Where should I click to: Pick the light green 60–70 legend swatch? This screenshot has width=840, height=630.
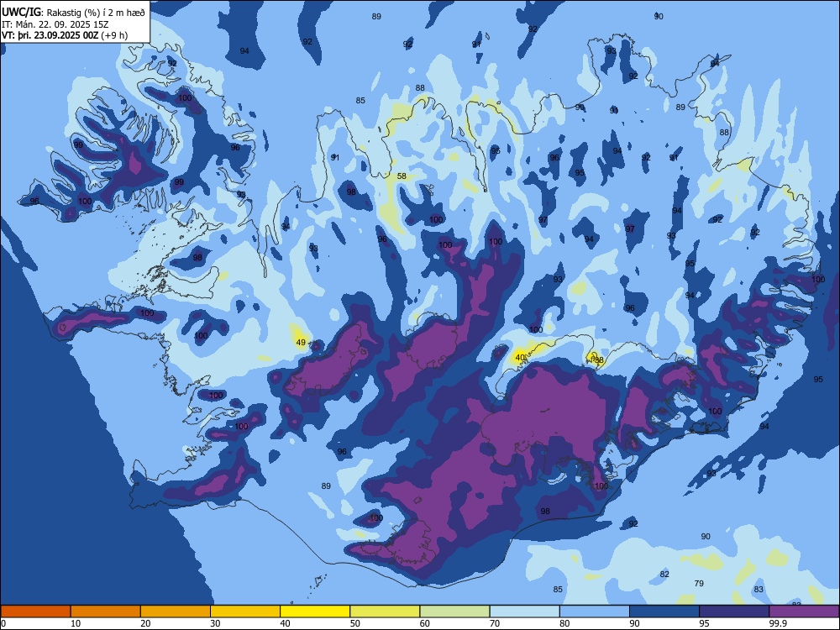tap(454, 612)
